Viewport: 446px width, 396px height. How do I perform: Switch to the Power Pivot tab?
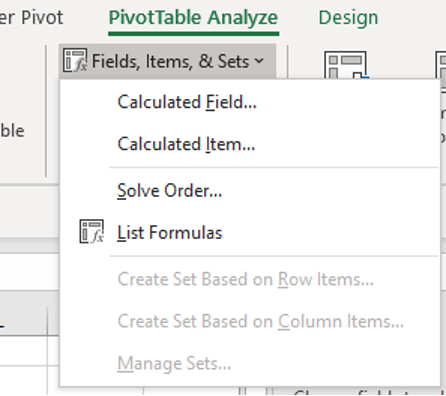32,18
